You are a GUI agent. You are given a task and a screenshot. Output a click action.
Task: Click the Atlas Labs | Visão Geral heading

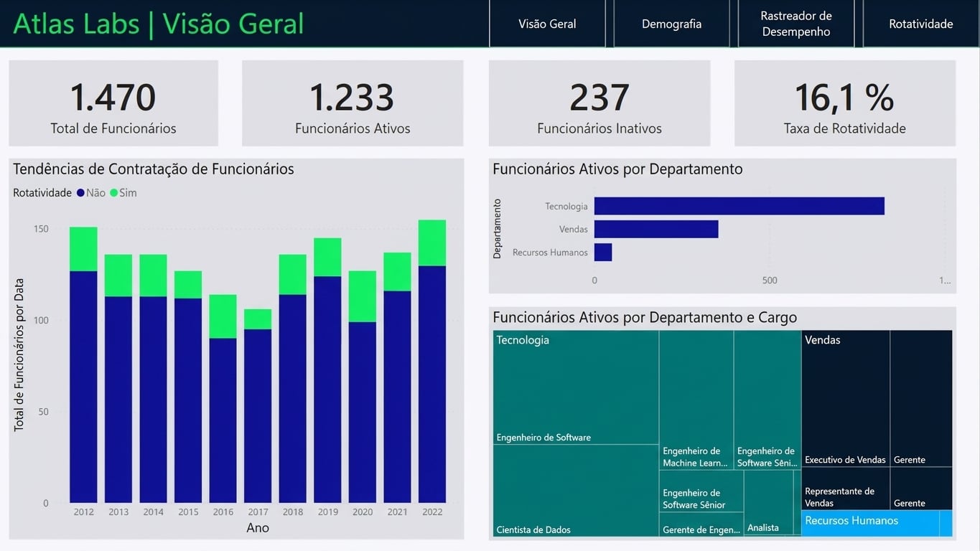159,24
